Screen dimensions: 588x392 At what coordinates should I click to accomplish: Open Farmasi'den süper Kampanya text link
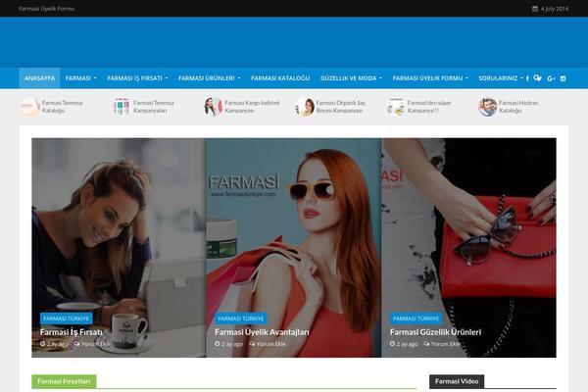pyautogui.click(x=429, y=107)
